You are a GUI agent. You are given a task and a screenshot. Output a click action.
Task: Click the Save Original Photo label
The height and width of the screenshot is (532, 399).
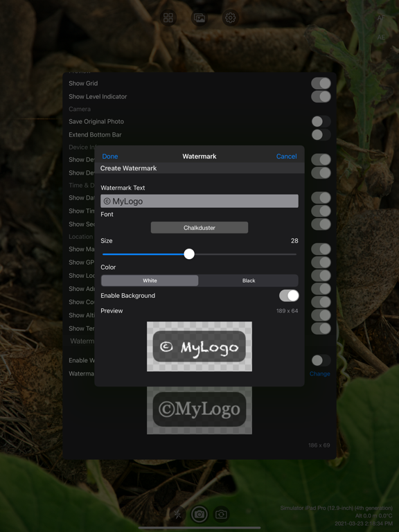pyautogui.click(x=96, y=121)
